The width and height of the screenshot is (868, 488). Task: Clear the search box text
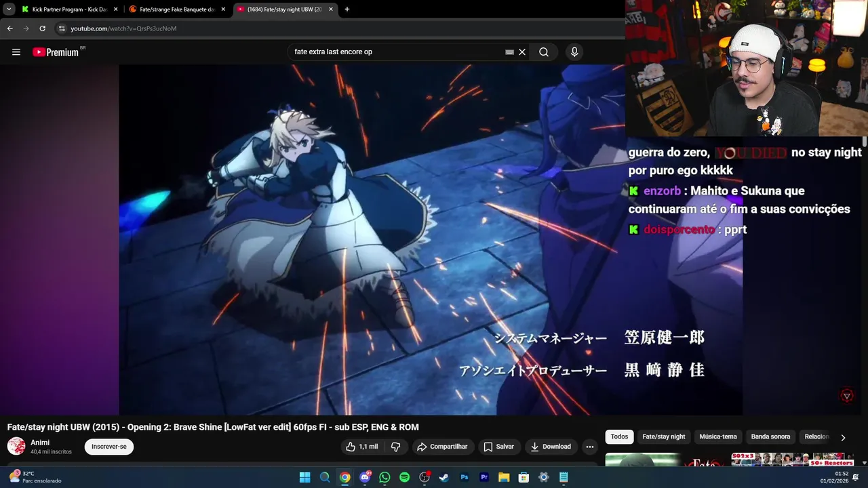pos(522,52)
